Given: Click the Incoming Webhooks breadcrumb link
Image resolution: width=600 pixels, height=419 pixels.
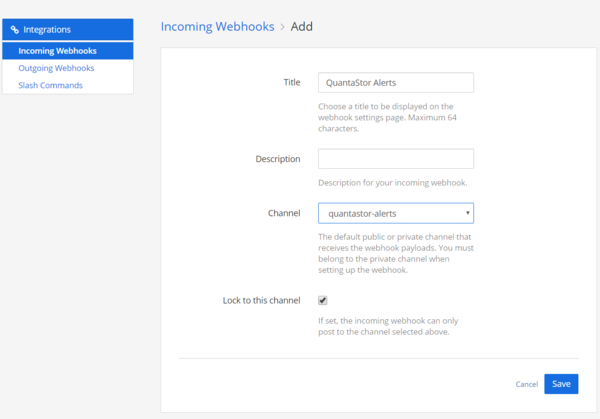Looking at the screenshot, I should coord(217,27).
